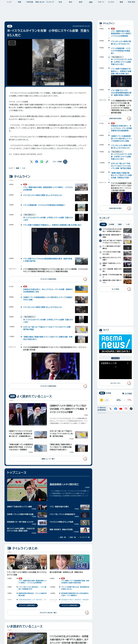Open スポーツ in the top navigation
The height and width of the screenshot is (644, 138).
click(x=101, y=2)
